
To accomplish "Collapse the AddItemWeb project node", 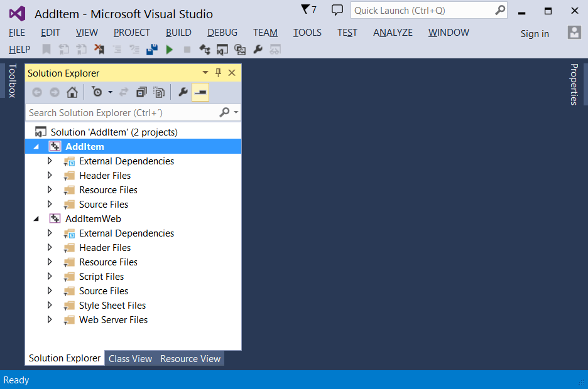I will click(x=36, y=219).
